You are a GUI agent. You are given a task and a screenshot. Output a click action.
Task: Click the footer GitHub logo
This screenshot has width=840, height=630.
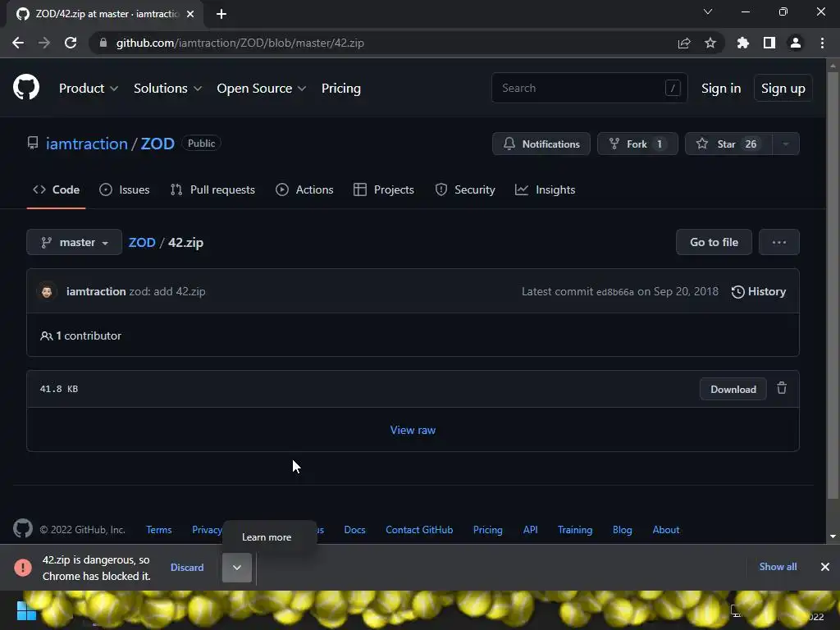pos(23,529)
